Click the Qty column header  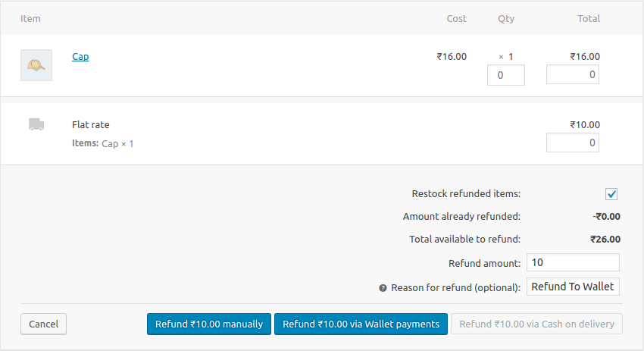(505, 18)
